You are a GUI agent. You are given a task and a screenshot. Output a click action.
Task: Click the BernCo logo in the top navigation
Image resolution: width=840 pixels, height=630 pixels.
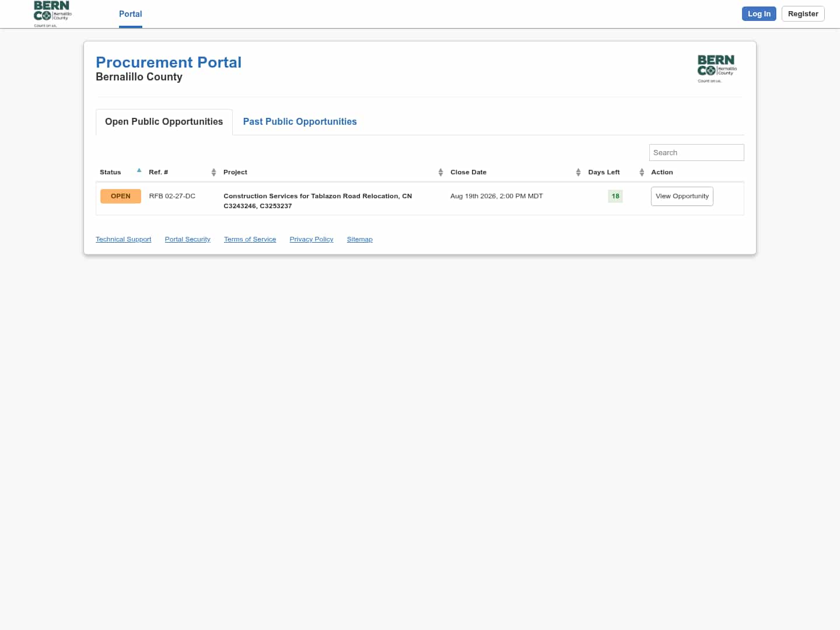click(52, 14)
